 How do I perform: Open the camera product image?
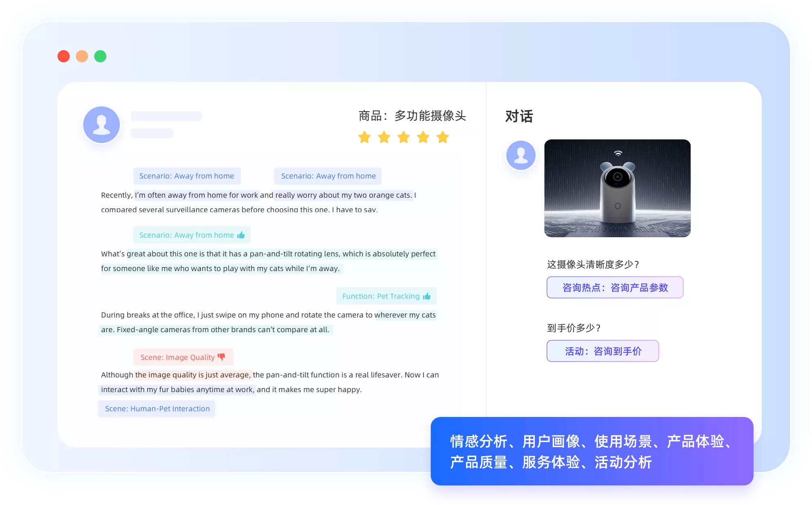click(617, 188)
